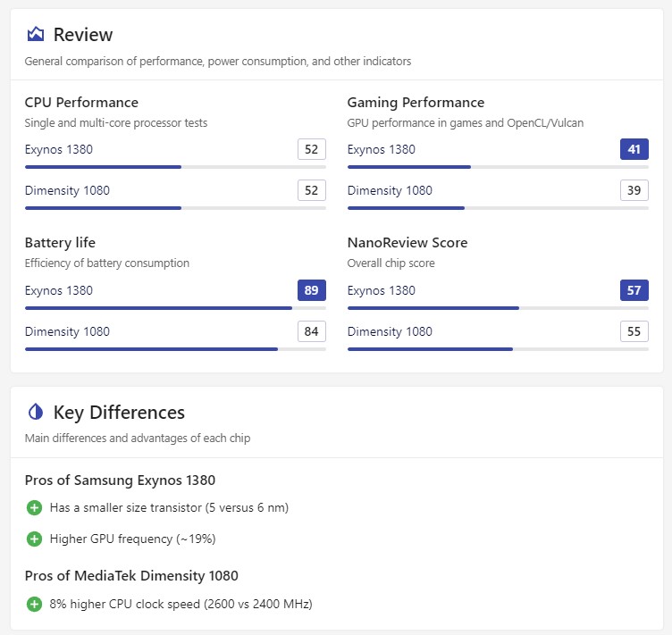Click green plus icon beside Higher GPU frequency
672x635 pixels.
pos(34,539)
